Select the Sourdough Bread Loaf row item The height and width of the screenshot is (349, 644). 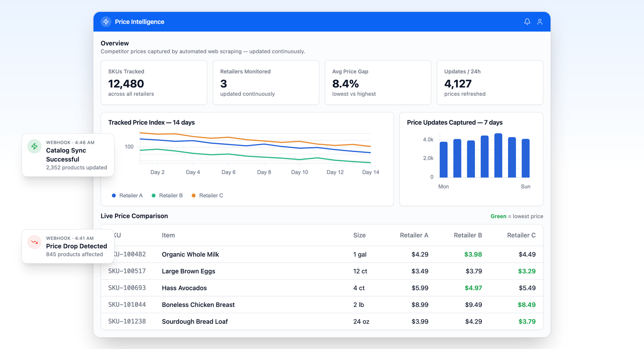coord(195,321)
